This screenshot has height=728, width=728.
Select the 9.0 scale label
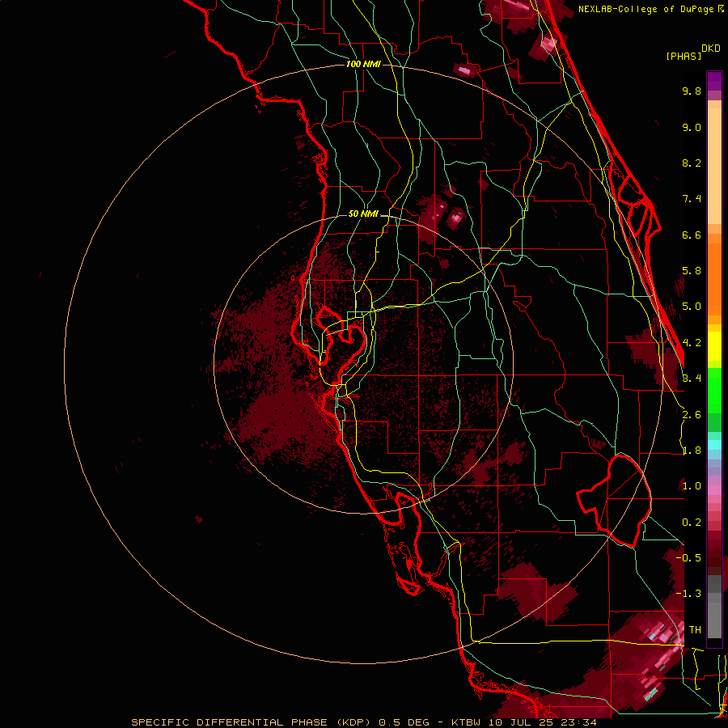pyautogui.click(x=692, y=127)
